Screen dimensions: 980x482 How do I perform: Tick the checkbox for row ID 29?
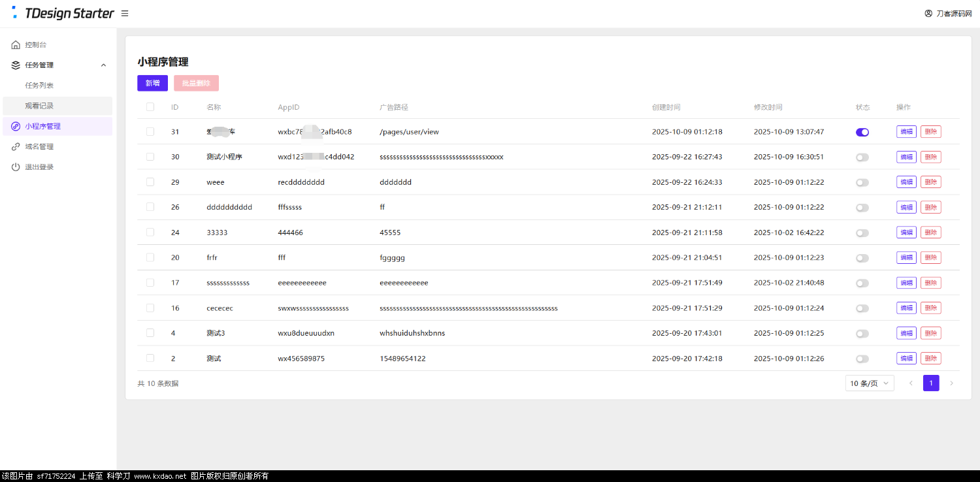click(x=150, y=182)
